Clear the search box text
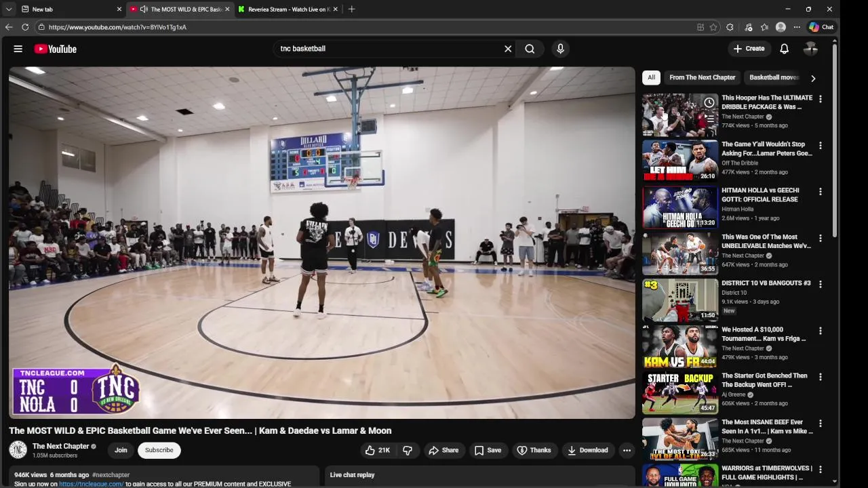 pyautogui.click(x=508, y=49)
